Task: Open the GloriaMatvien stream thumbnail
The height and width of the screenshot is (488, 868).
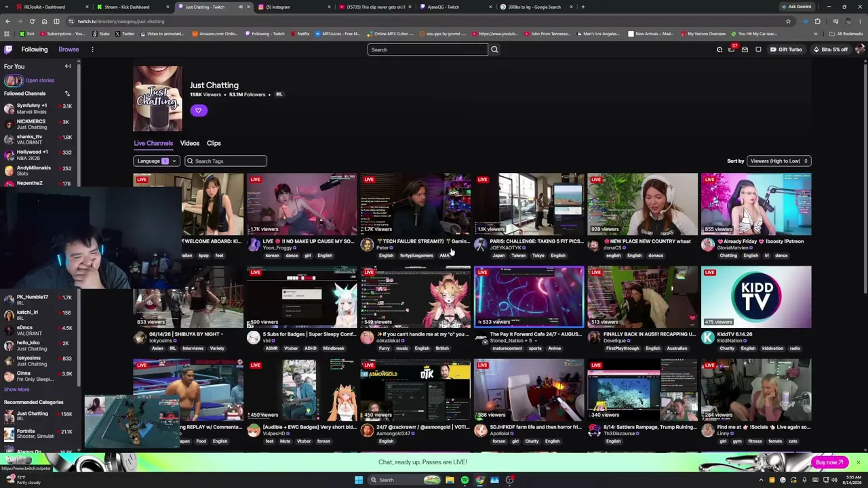Action: point(755,204)
